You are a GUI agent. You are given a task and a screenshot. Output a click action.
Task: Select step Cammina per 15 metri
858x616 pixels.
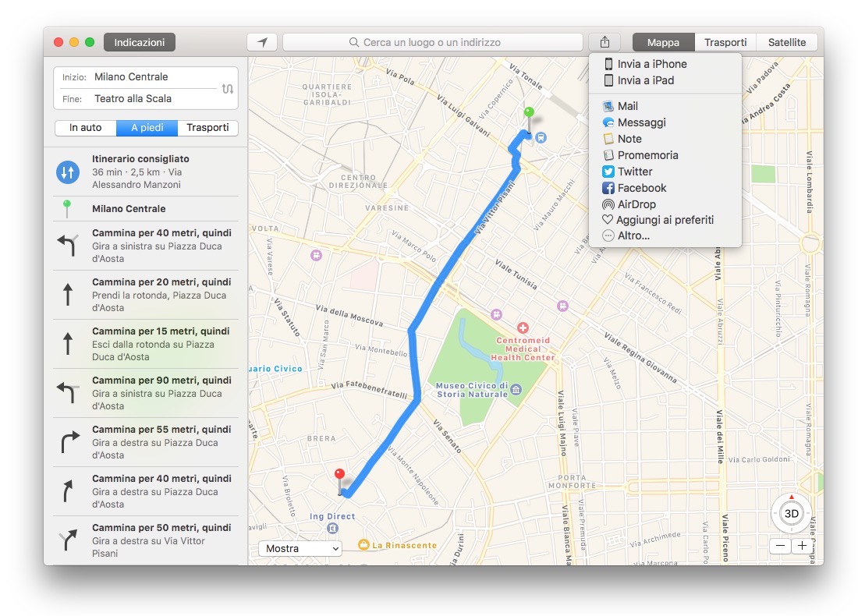146,344
